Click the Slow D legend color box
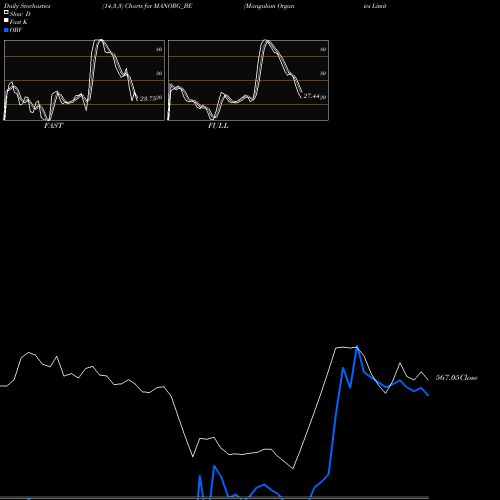Screen dimensions: 500x500 6,13
